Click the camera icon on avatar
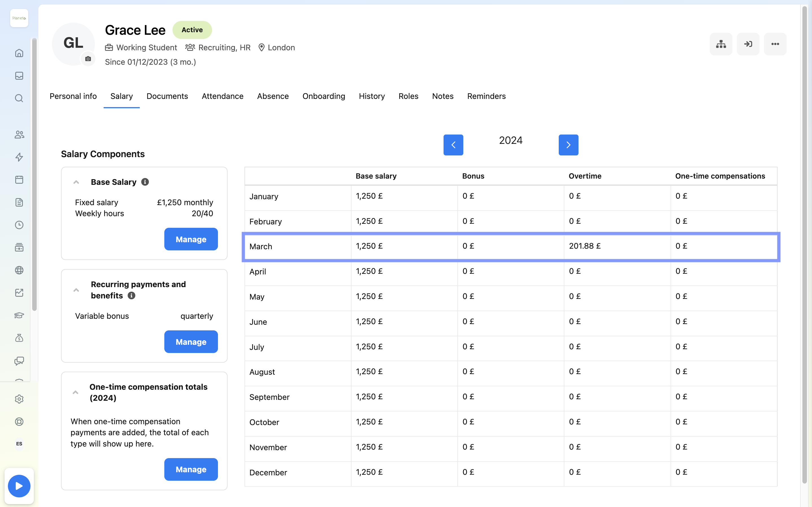Screen dimensions: 812x507 click(88, 59)
